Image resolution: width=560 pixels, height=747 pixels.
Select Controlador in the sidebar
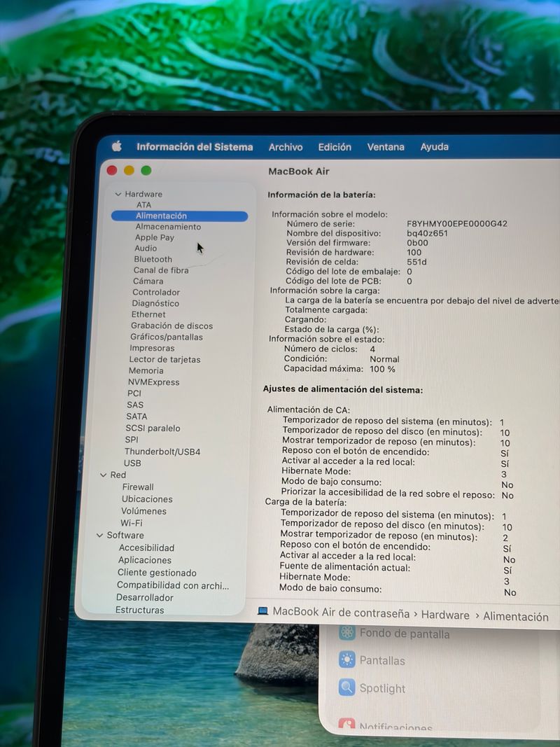[x=156, y=292]
